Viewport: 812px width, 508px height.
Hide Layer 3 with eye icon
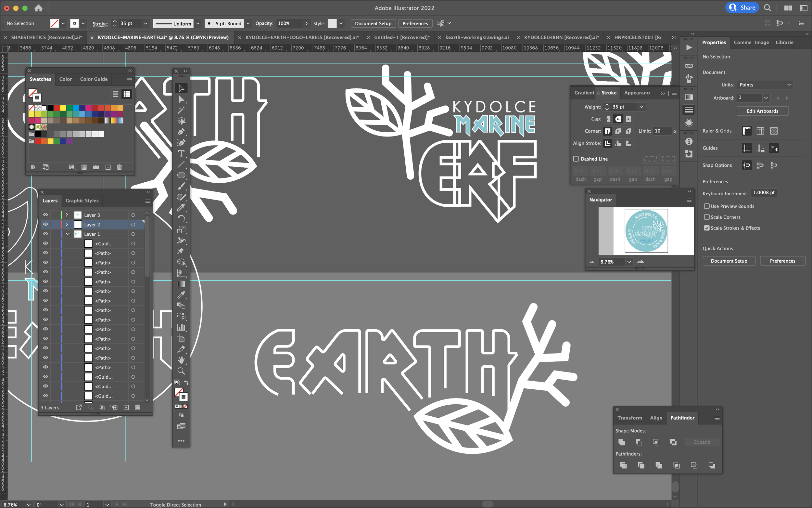coord(45,215)
